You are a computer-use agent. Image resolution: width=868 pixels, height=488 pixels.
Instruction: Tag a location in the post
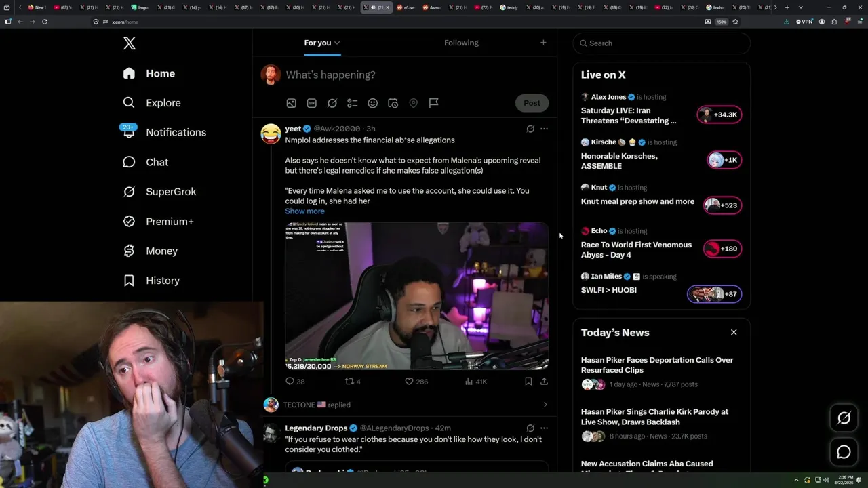(x=413, y=103)
